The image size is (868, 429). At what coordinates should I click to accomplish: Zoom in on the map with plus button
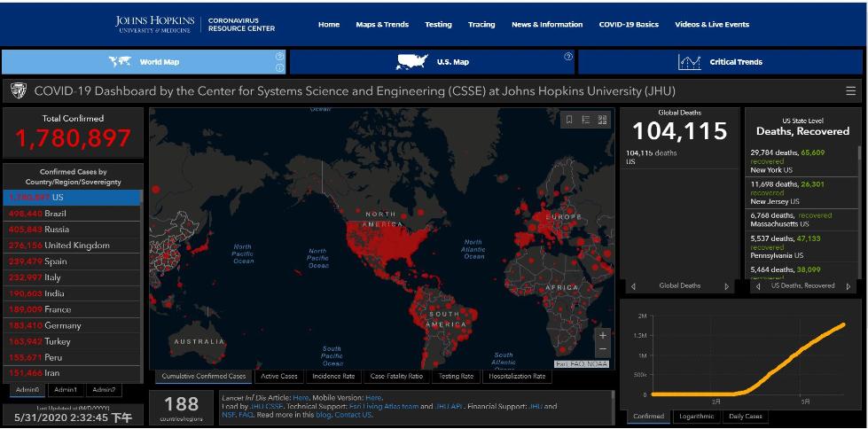point(603,335)
